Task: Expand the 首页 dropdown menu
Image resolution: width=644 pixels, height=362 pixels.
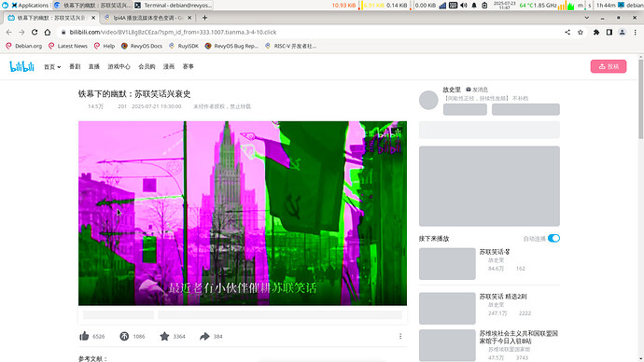Action: coord(52,66)
